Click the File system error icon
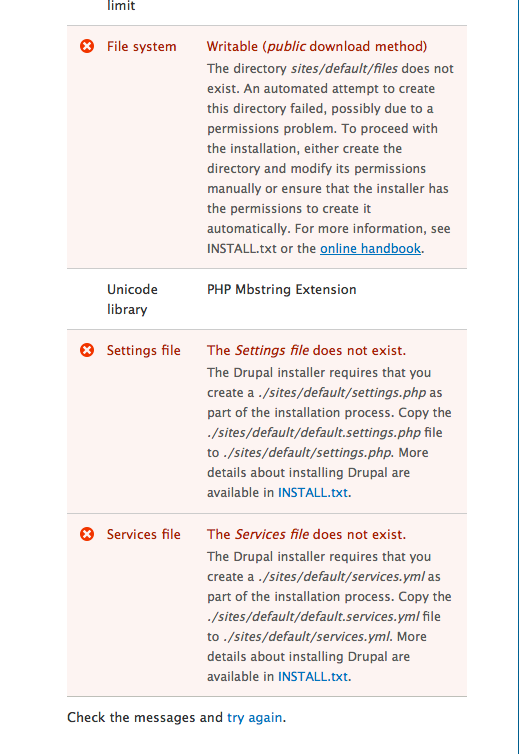519x754 pixels. click(x=87, y=46)
